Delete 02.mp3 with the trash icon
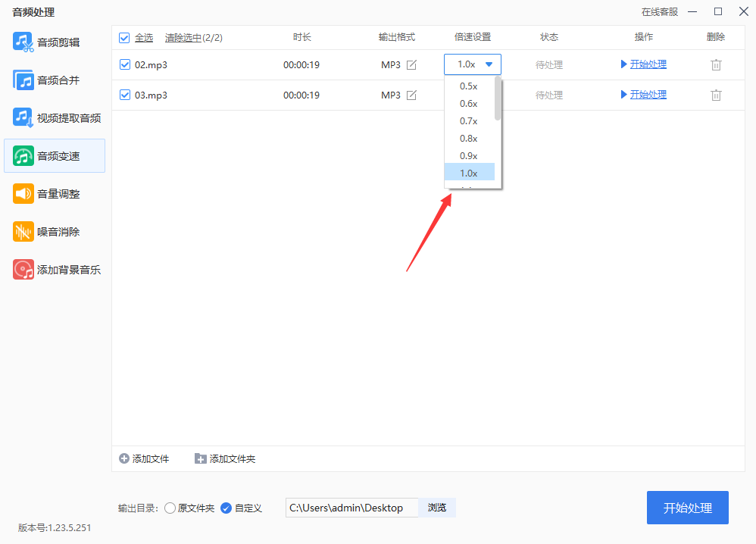The width and height of the screenshot is (756, 544). 716,64
